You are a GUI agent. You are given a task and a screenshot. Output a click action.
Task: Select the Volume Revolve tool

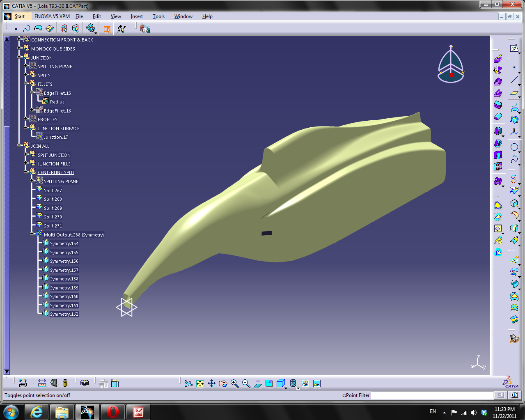(x=498, y=70)
